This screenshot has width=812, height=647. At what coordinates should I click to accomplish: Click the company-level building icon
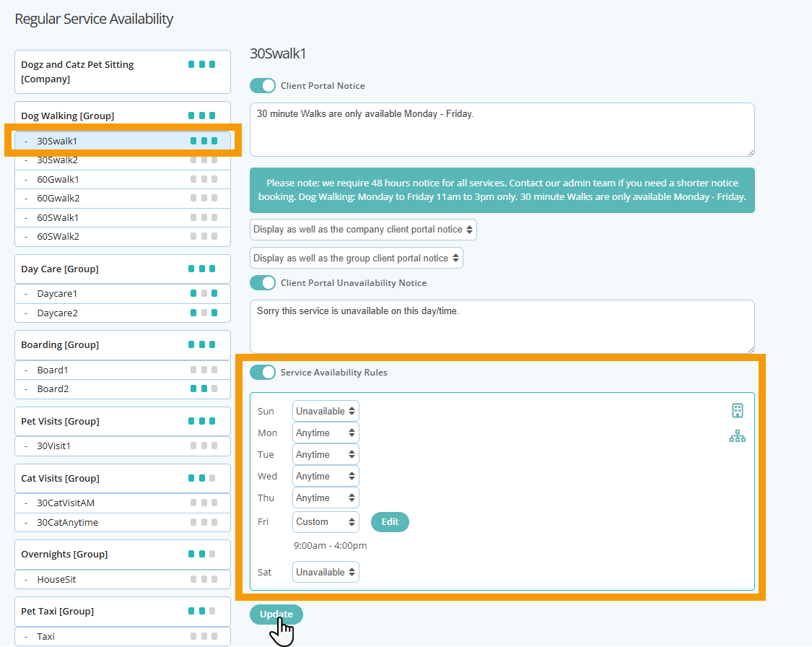click(x=737, y=410)
